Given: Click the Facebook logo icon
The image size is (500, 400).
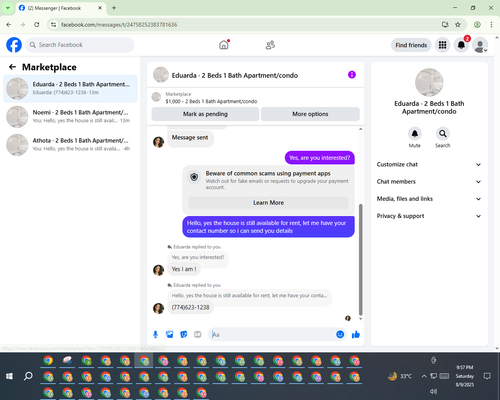Looking at the screenshot, I should [x=14, y=45].
